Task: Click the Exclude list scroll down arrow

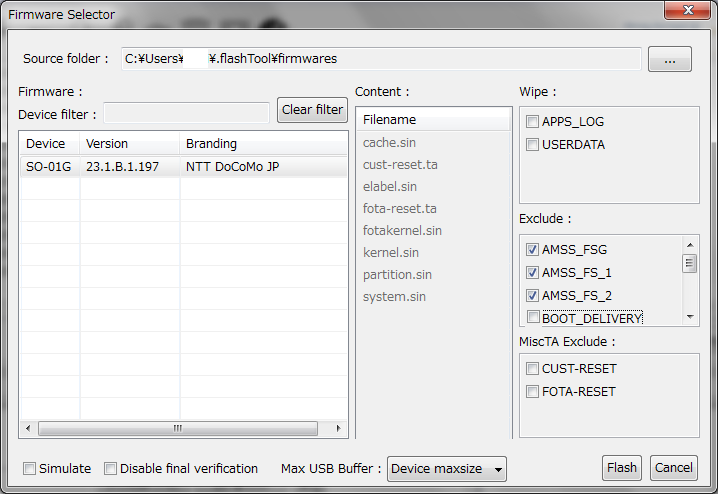Action: 690,317
